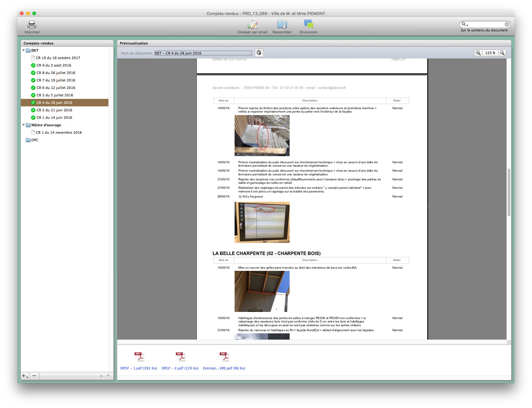Click green check icon of CR 8

click(x=33, y=73)
